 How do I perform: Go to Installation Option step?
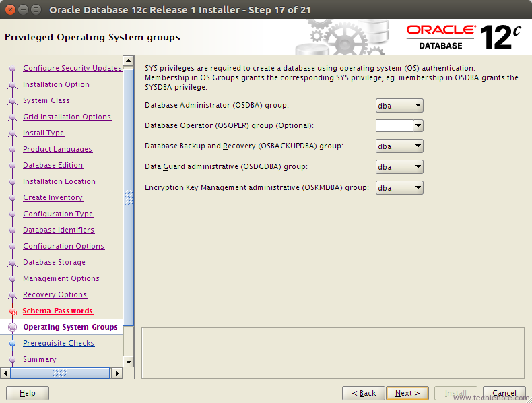click(57, 84)
